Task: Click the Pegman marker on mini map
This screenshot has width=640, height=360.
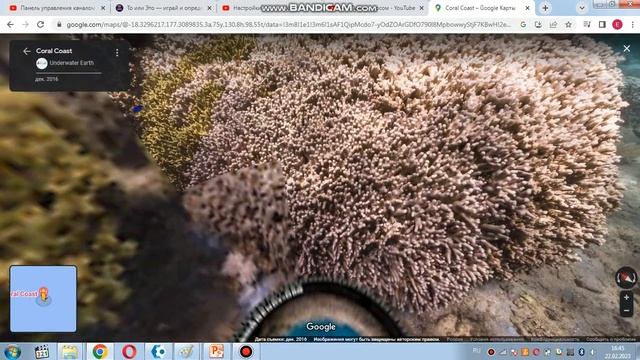Action: pyautogui.click(x=44, y=295)
